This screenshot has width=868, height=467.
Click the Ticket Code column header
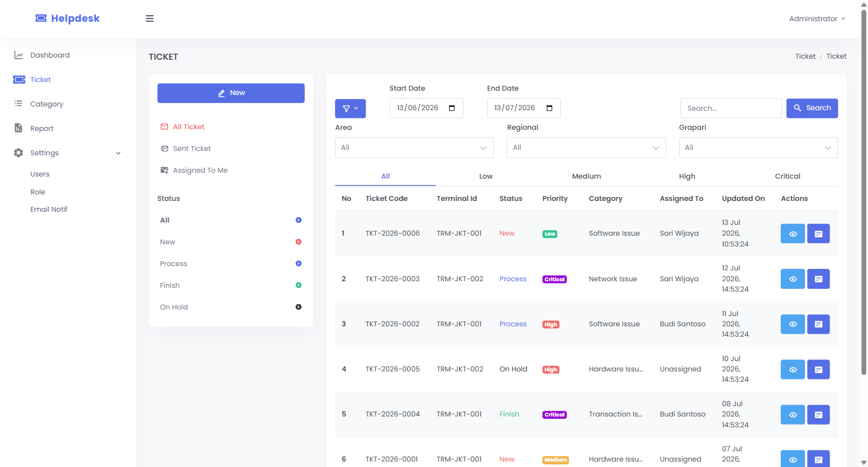(386, 198)
